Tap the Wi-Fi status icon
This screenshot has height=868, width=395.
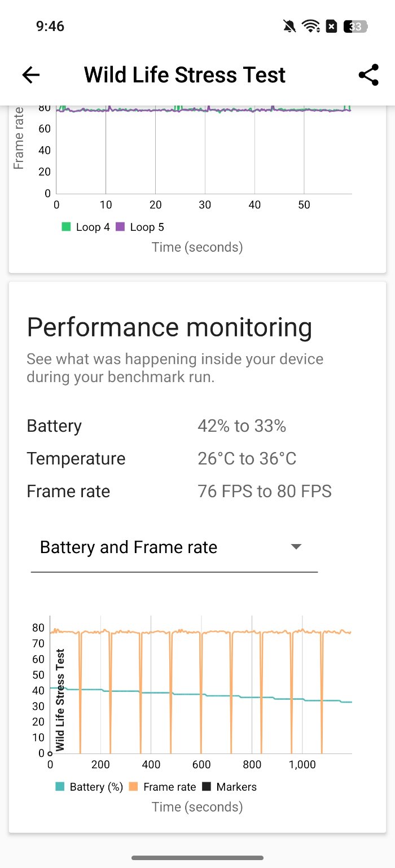pyautogui.click(x=310, y=26)
